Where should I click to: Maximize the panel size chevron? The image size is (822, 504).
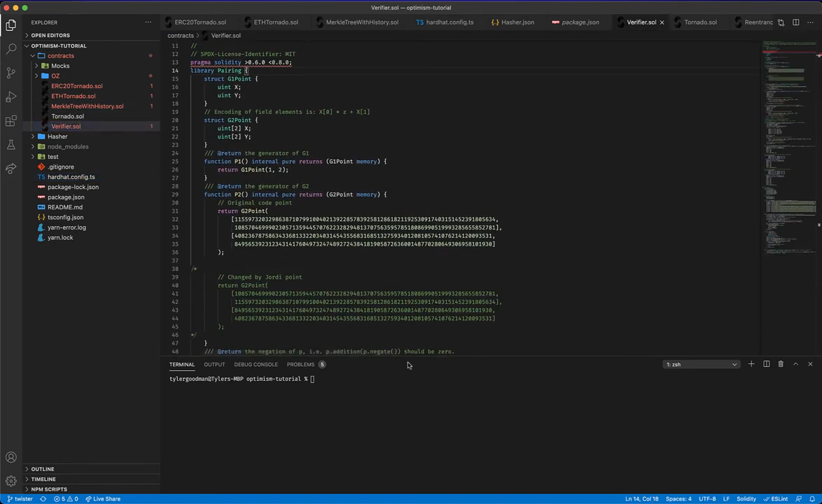point(796,364)
